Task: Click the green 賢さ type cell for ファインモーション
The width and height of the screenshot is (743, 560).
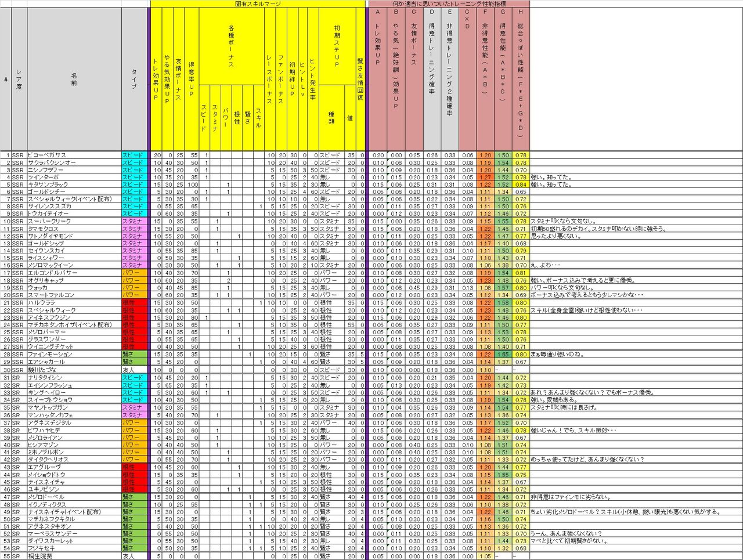Action: [x=133, y=355]
